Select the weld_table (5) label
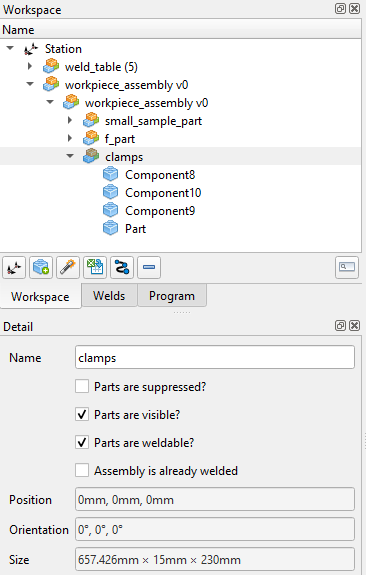 click(x=101, y=67)
